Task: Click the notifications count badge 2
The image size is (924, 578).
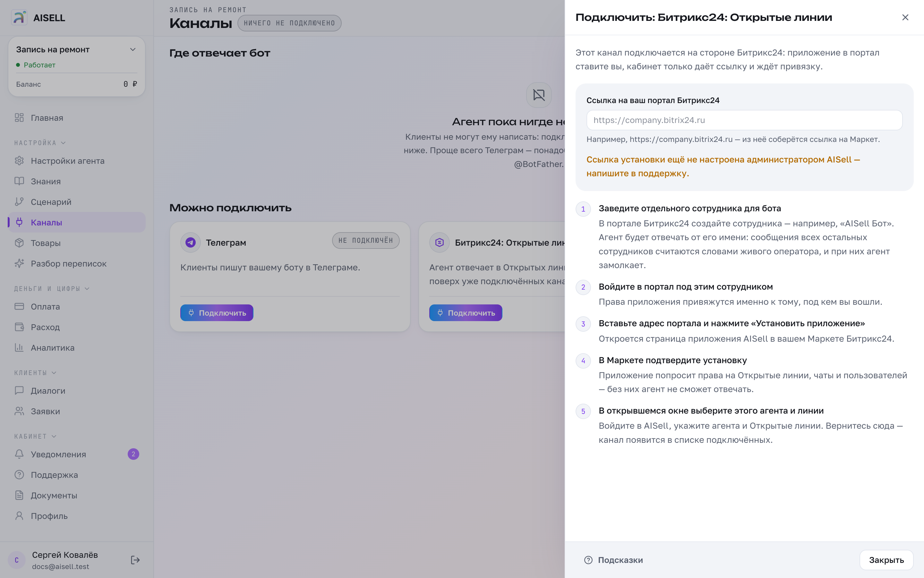Action: (x=133, y=454)
